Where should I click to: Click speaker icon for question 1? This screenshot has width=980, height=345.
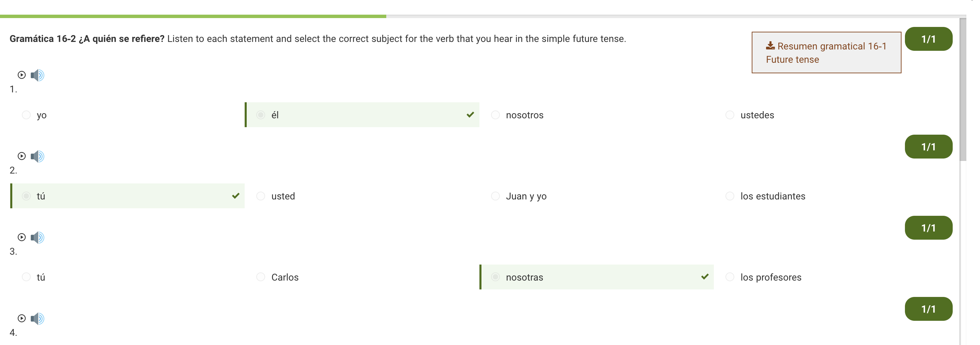tap(37, 75)
